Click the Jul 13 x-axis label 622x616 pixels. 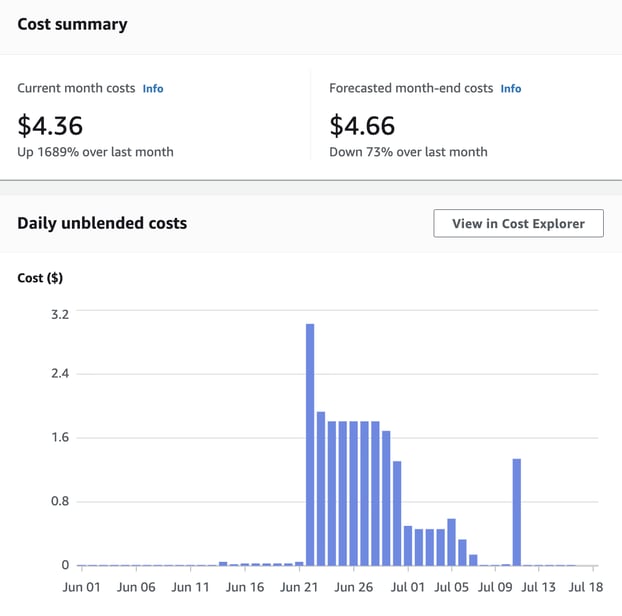(x=538, y=587)
